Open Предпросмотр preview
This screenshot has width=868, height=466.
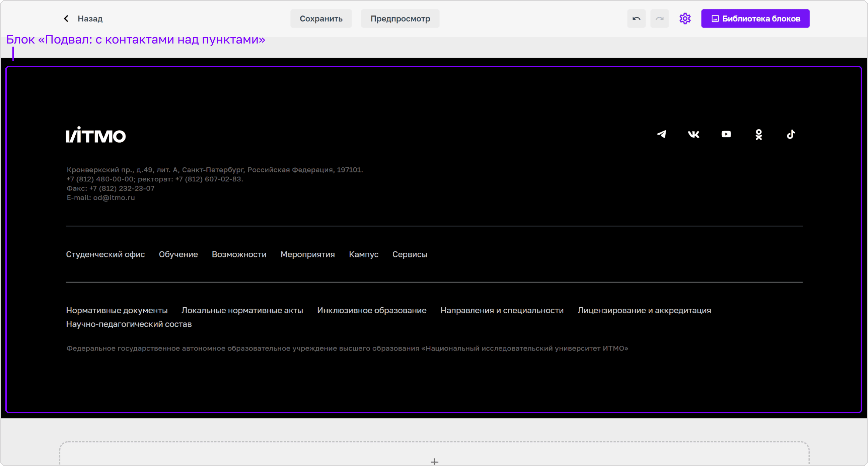pyautogui.click(x=400, y=18)
